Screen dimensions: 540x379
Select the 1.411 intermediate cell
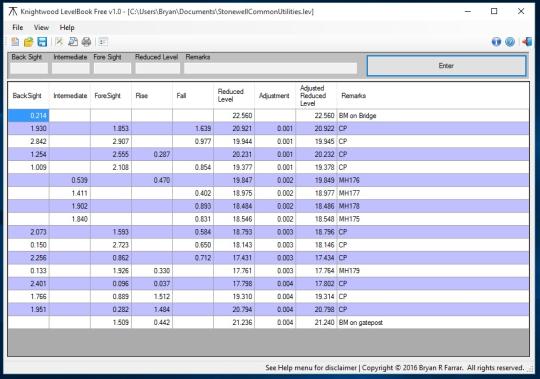pos(70,193)
